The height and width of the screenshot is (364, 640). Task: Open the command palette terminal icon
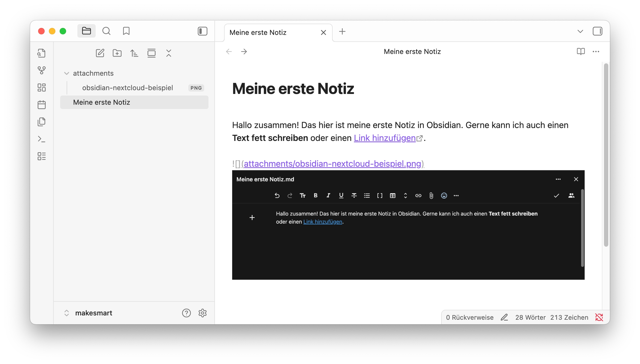(x=42, y=139)
